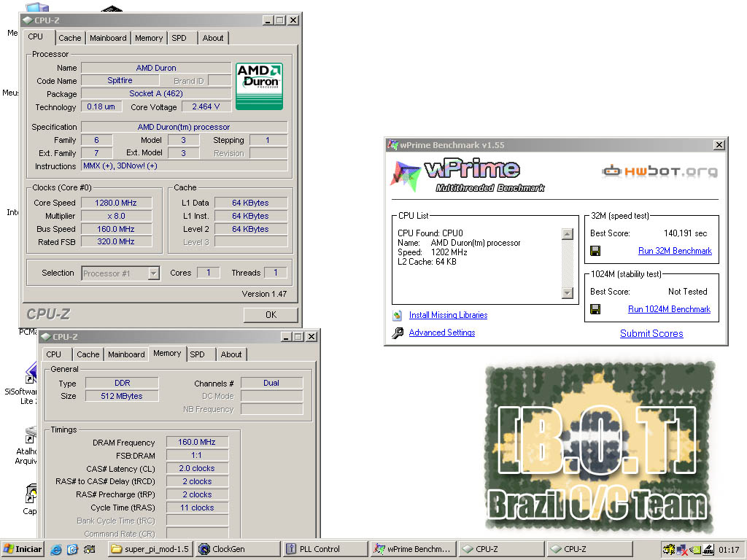
Task: Click the Advanced Settings wrench icon
Action: pyautogui.click(x=398, y=332)
